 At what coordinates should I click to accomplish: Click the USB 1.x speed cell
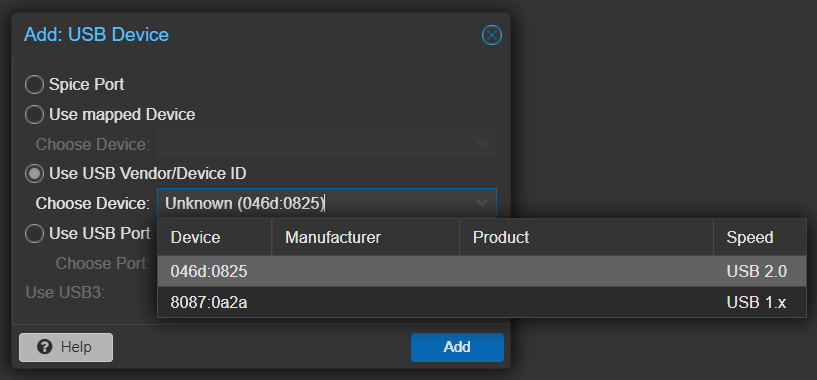tap(756, 302)
